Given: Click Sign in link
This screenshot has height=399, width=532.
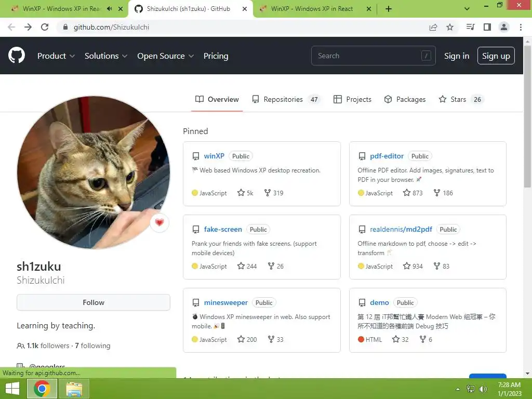Looking at the screenshot, I should click(x=457, y=56).
